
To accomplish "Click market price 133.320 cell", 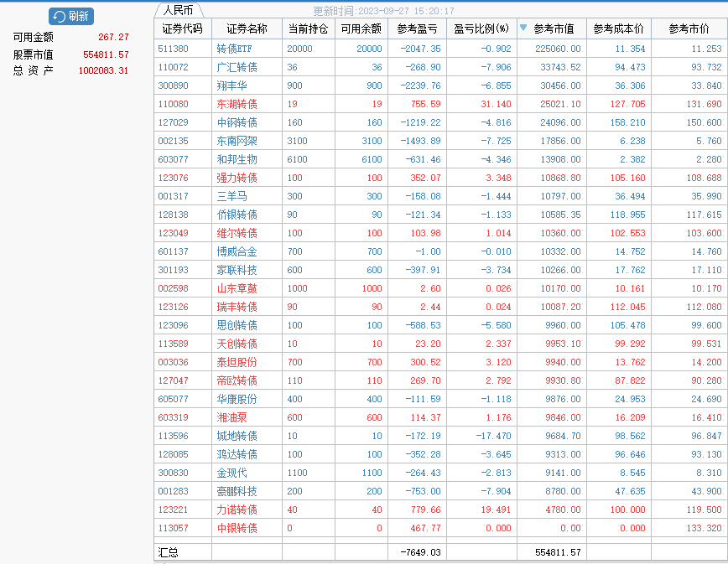I will tap(705, 528).
